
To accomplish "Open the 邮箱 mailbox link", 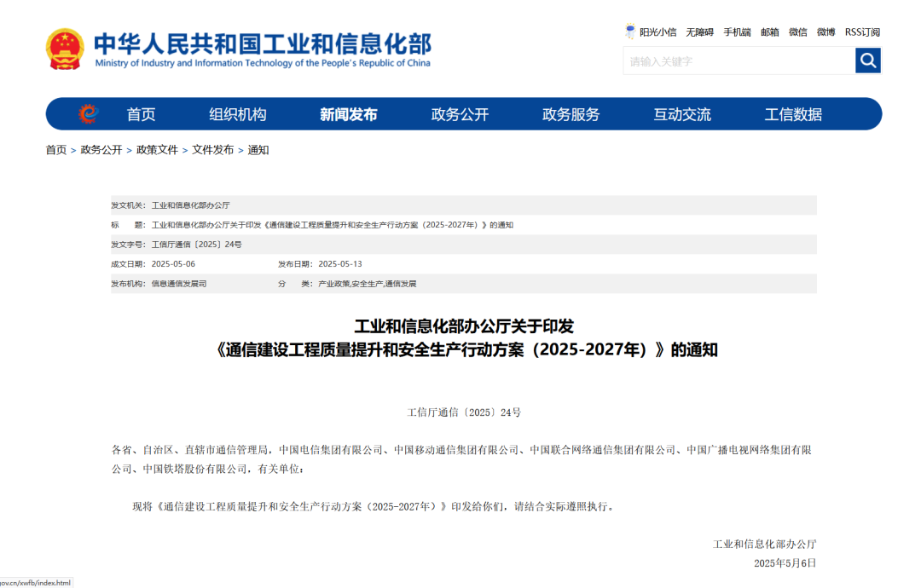I will pyautogui.click(x=770, y=32).
